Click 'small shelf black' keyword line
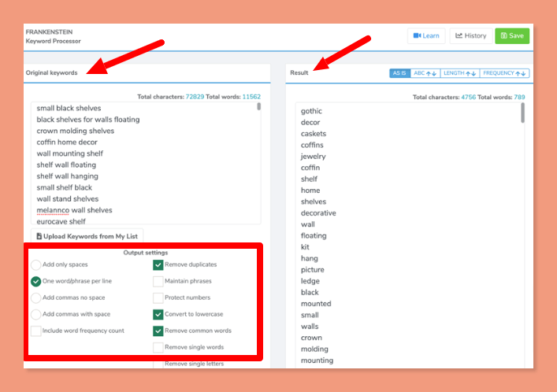557x392 pixels. [x=65, y=187]
